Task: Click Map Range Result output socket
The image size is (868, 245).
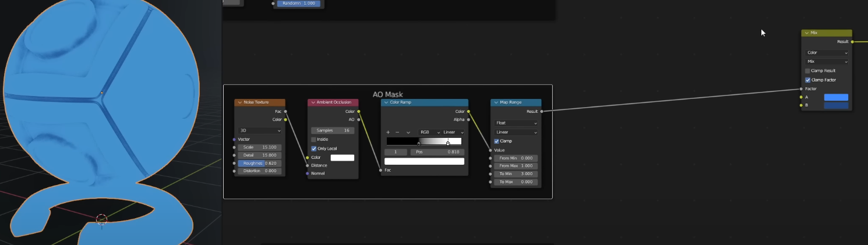Action: tap(542, 111)
